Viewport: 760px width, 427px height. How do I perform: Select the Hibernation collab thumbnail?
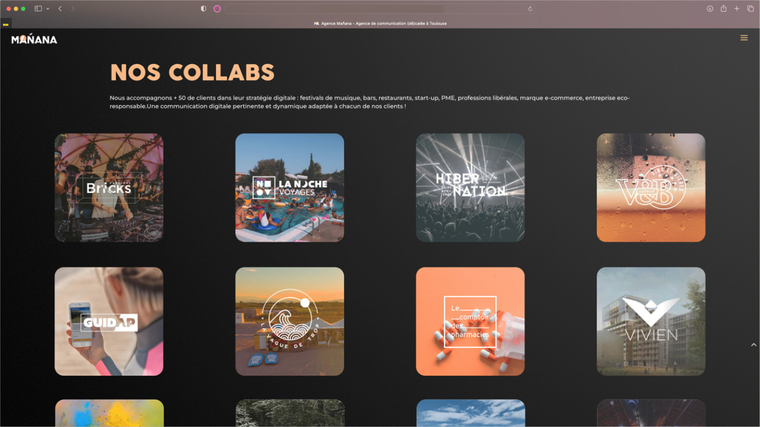470,188
